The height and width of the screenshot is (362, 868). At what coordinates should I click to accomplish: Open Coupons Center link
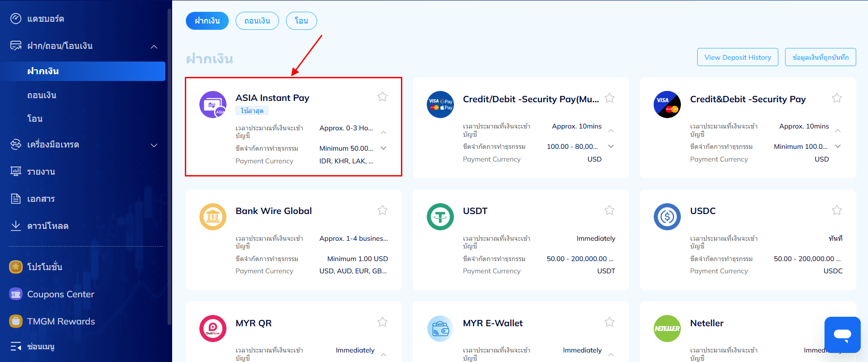[61, 294]
